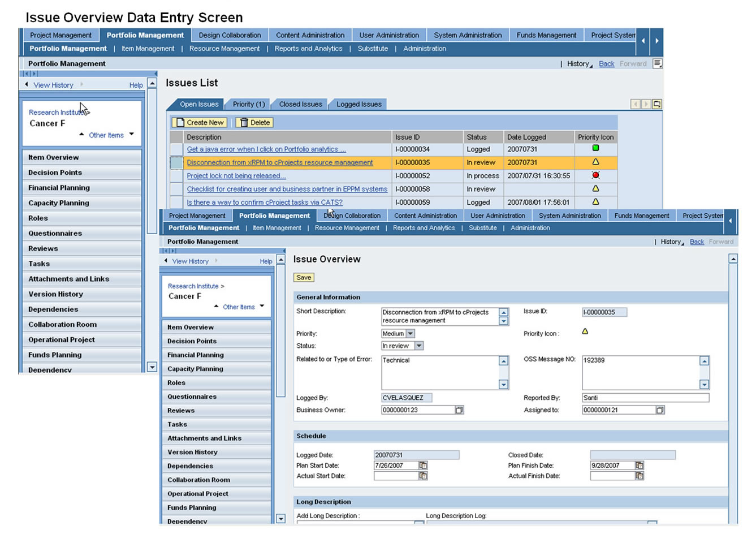Open calendar picker for Actual Start Date
The width and height of the screenshot is (756, 534).
[423, 476]
